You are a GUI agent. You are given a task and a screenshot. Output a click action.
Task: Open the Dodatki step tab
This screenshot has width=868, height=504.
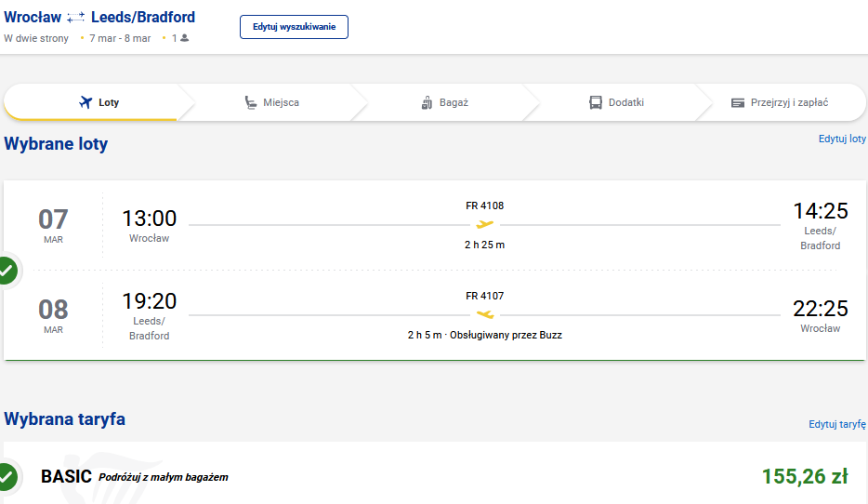coord(617,102)
